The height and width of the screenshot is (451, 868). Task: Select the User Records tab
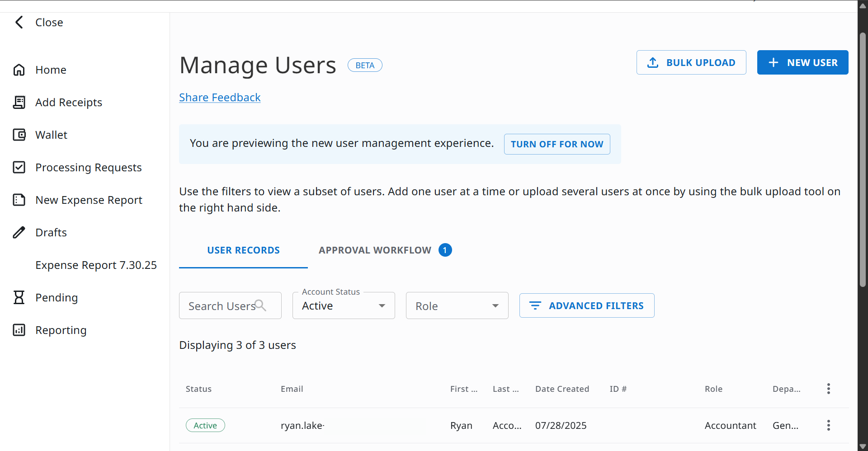pos(243,250)
